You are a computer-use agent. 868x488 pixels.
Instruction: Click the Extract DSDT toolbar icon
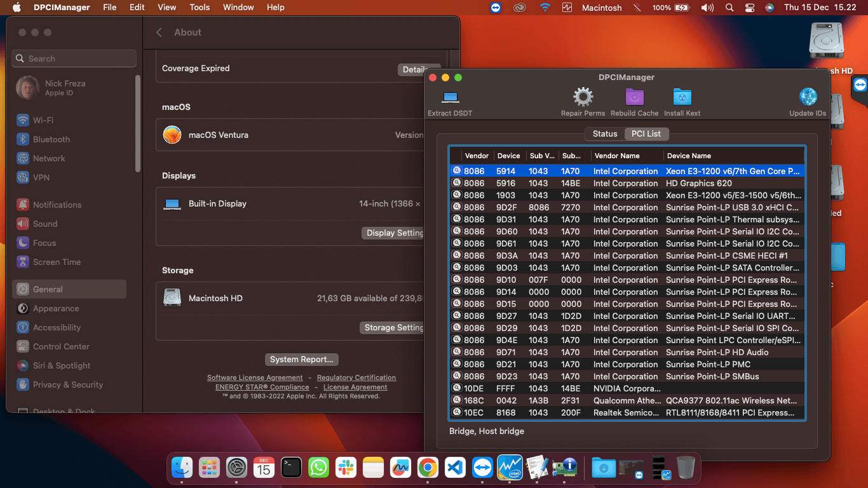451,97
